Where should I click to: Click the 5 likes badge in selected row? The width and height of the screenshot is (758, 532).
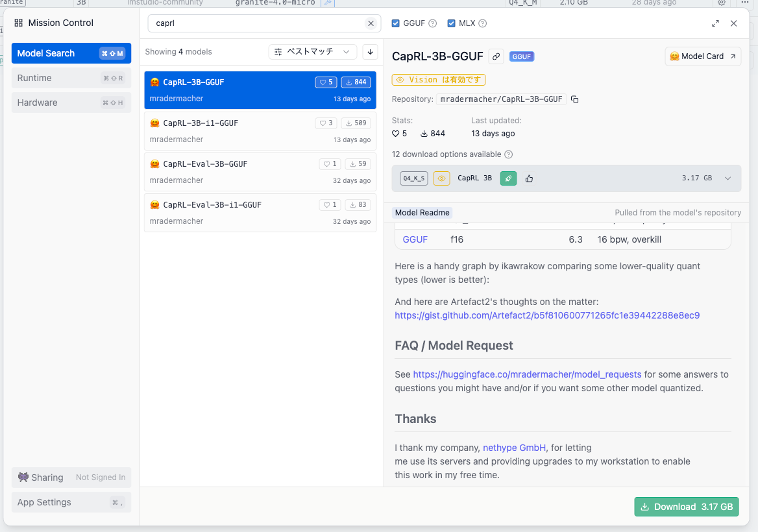pyautogui.click(x=326, y=82)
